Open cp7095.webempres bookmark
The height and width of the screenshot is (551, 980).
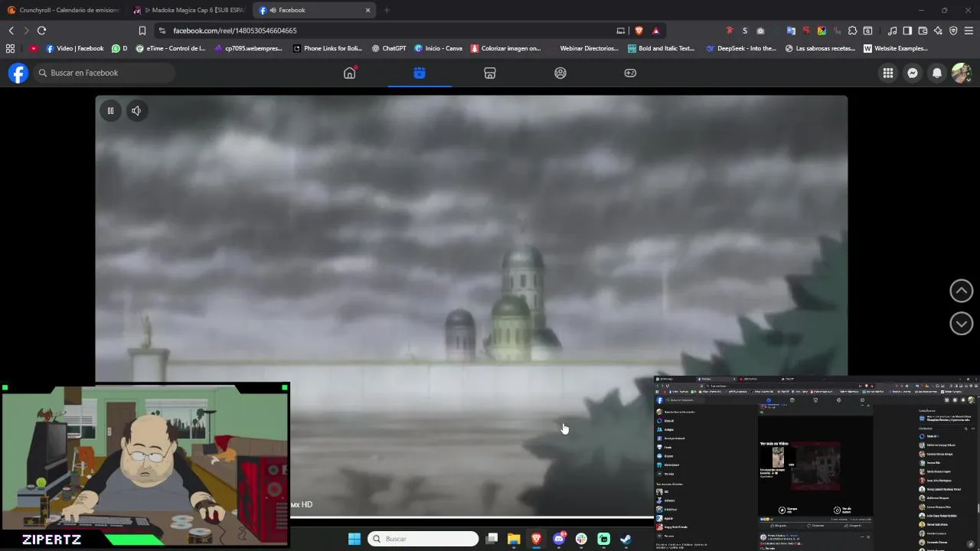click(x=249, y=48)
